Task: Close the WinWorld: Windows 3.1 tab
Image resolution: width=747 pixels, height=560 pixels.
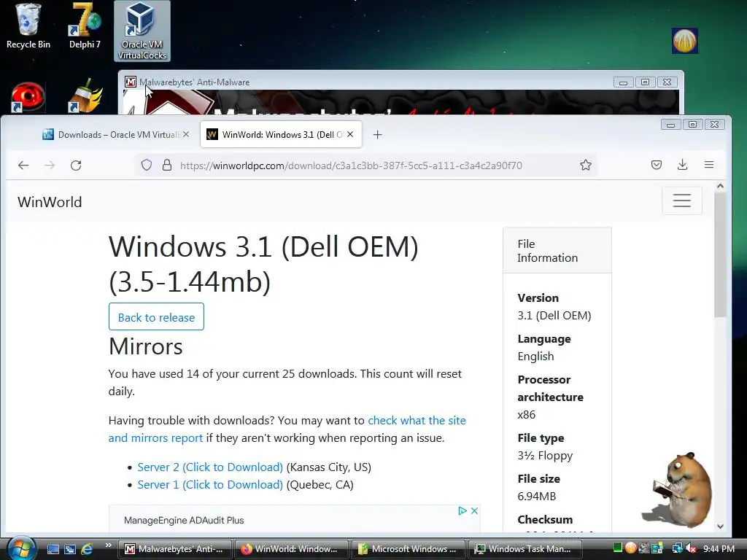Action: [350, 135]
